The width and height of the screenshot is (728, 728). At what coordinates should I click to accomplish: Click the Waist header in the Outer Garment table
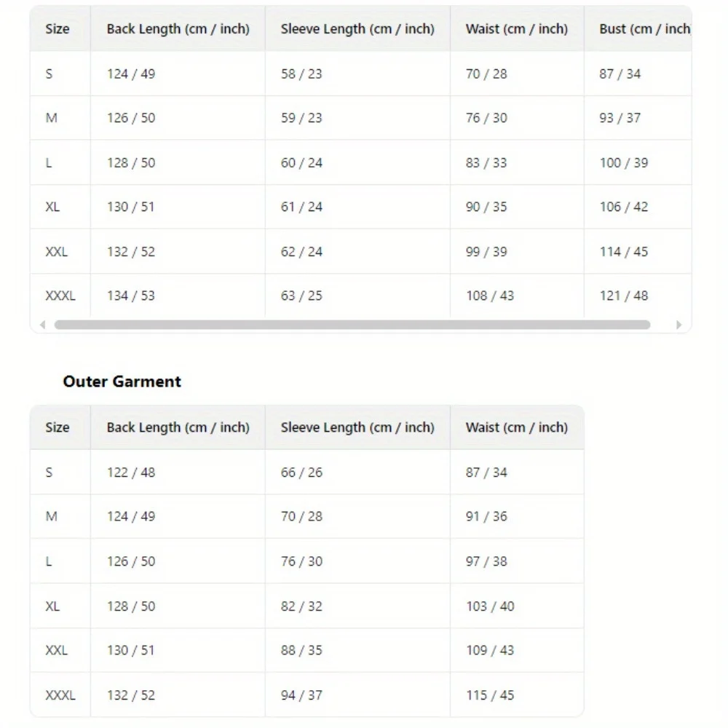[x=516, y=427]
